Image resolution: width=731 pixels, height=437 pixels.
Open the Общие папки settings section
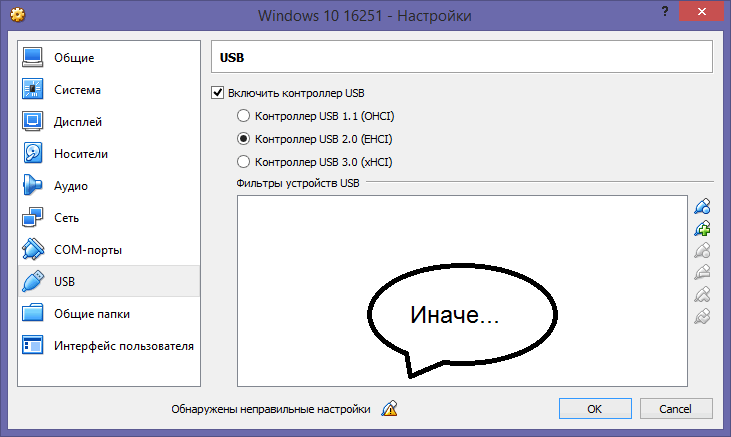click(x=109, y=313)
